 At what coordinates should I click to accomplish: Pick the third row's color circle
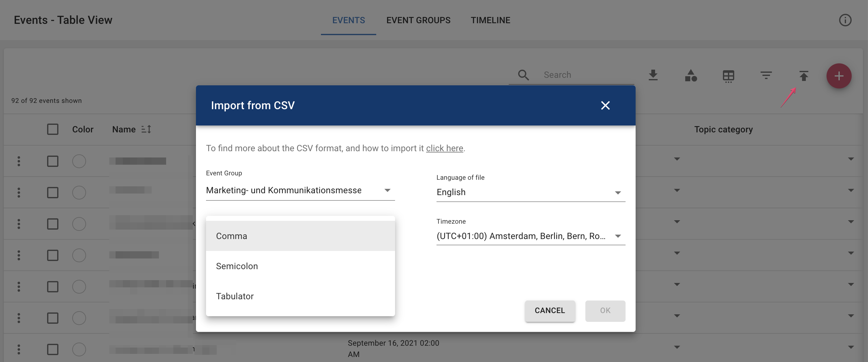coord(79,224)
